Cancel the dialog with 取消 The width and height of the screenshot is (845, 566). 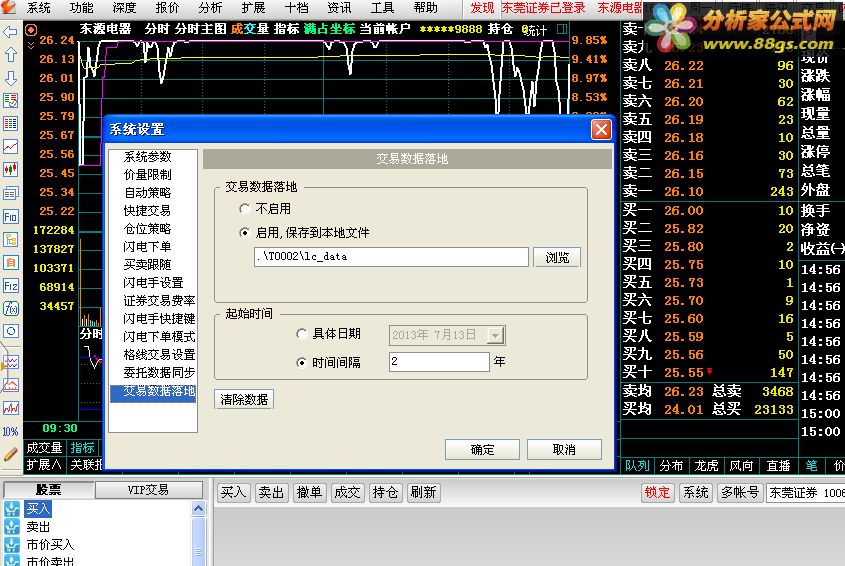click(x=564, y=450)
